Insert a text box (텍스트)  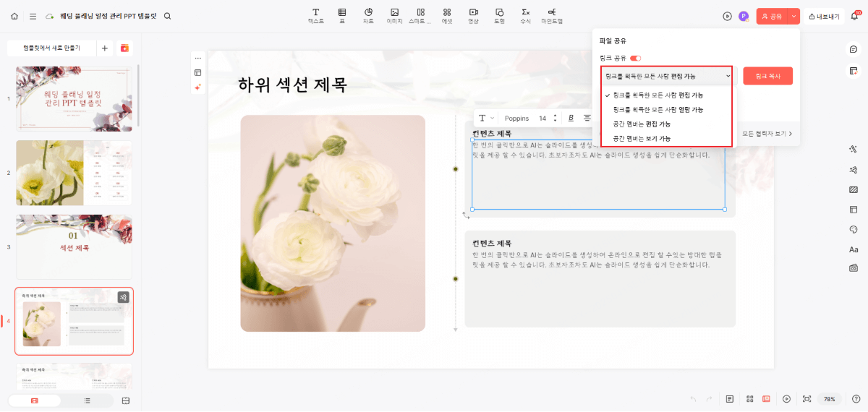(316, 16)
